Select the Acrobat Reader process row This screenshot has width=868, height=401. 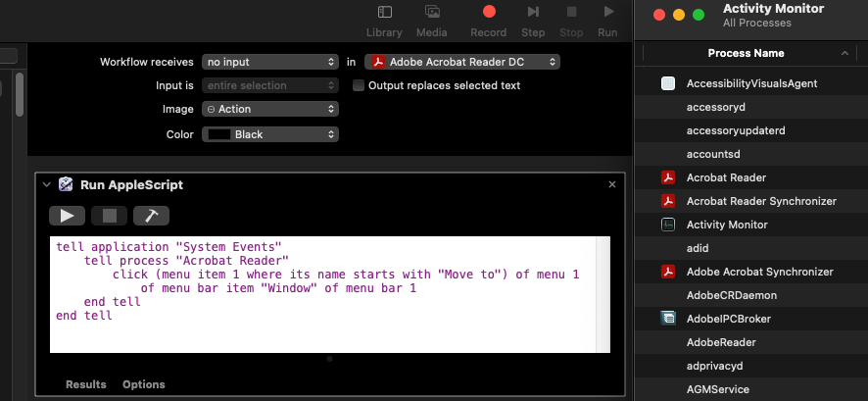(x=751, y=177)
